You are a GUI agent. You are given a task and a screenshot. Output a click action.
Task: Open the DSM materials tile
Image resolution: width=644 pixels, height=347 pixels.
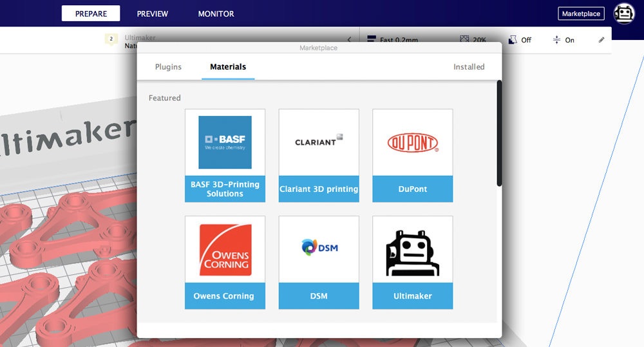(319, 262)
